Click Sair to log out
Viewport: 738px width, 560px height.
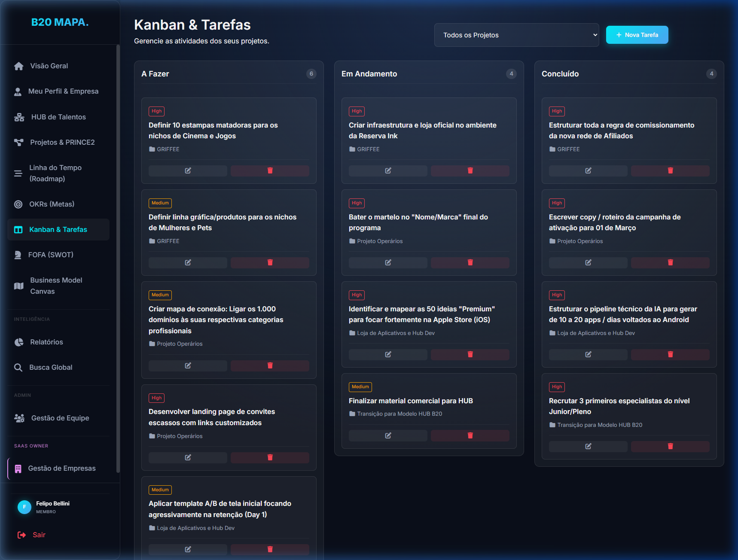31,535
